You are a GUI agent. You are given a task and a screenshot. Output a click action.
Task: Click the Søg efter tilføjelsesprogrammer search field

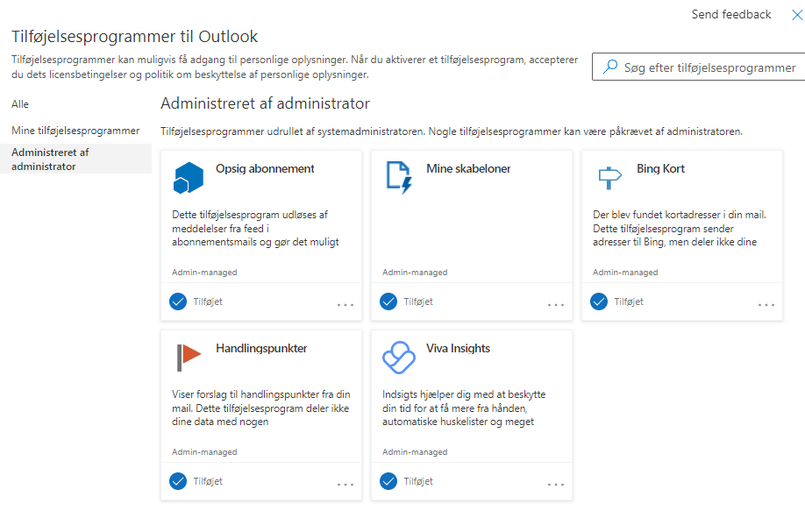(699, 67)
